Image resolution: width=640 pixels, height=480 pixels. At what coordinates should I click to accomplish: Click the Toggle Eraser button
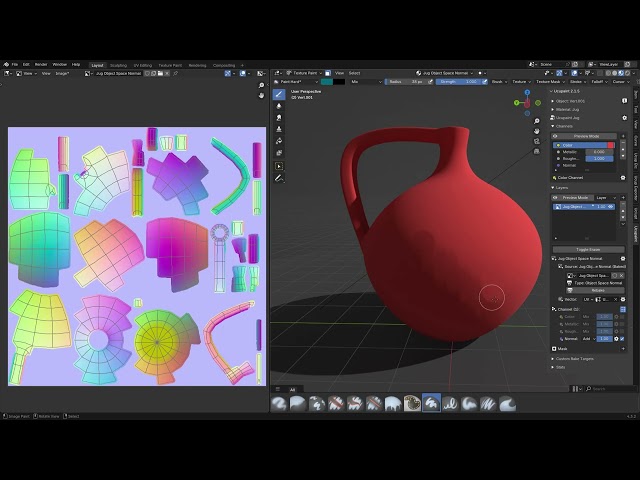pos(588,249)
